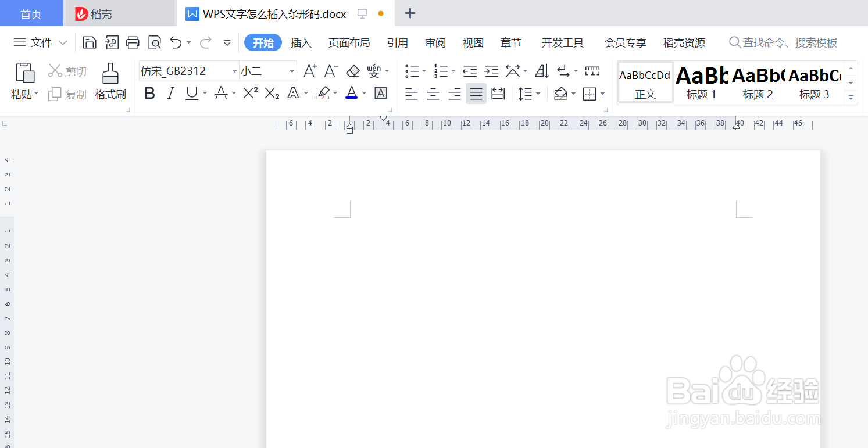
Task: Increase font size with A+ icon
Action: (x=310, y=71)
